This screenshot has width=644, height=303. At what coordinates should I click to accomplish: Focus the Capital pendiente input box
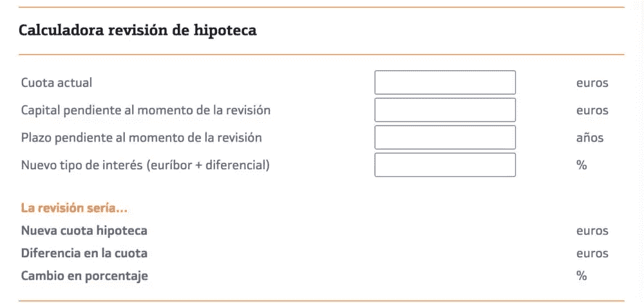(445, 110)
